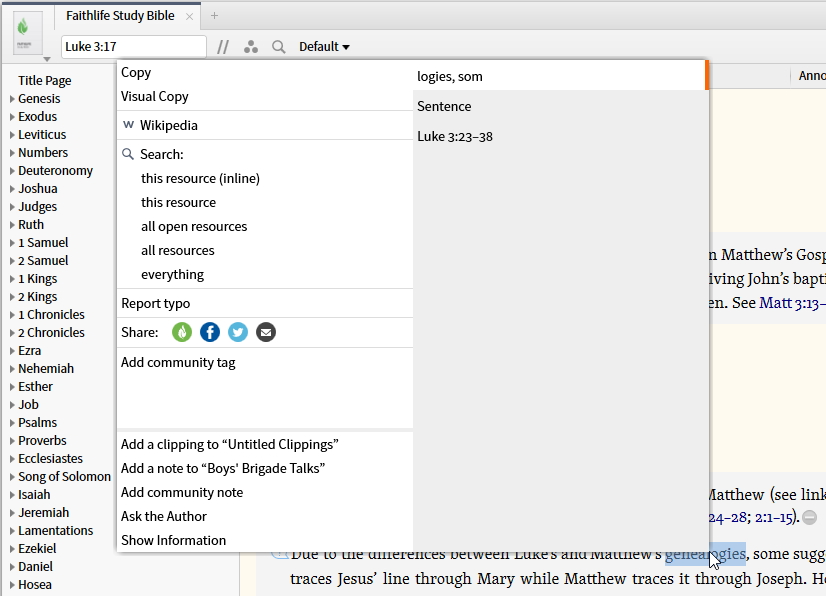Screen dimensions: 826x596
Task: Click the Luke 3:17 reference box
Action: (x=134, y=47)
